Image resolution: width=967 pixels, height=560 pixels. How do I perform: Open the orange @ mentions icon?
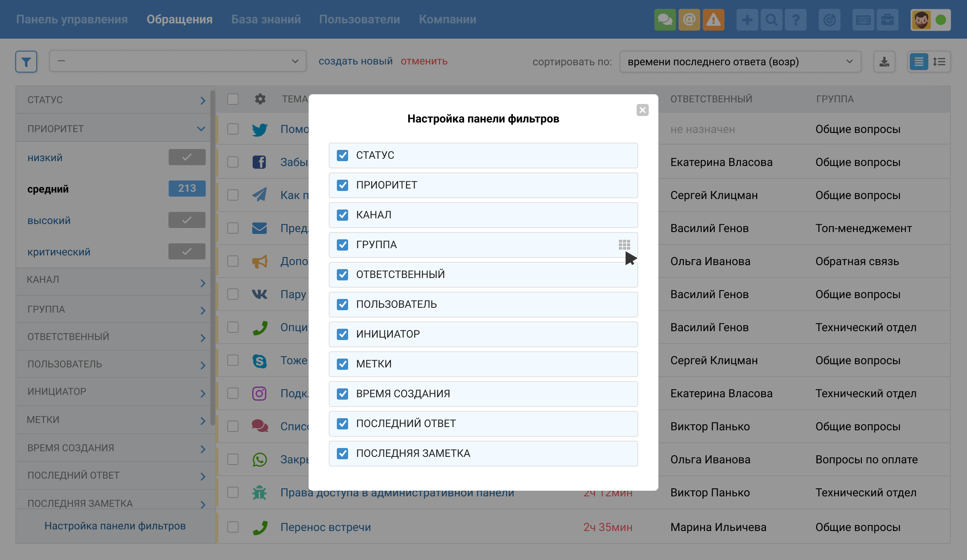(x=689, y=20)
